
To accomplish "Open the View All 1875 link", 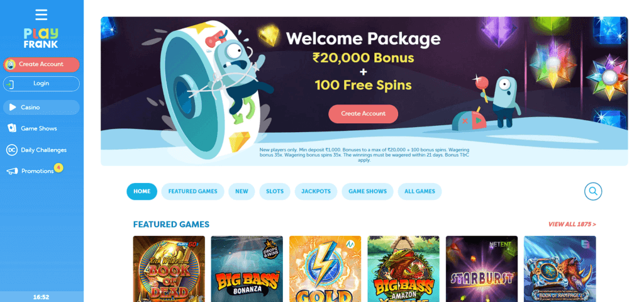I will coord(572,225).
